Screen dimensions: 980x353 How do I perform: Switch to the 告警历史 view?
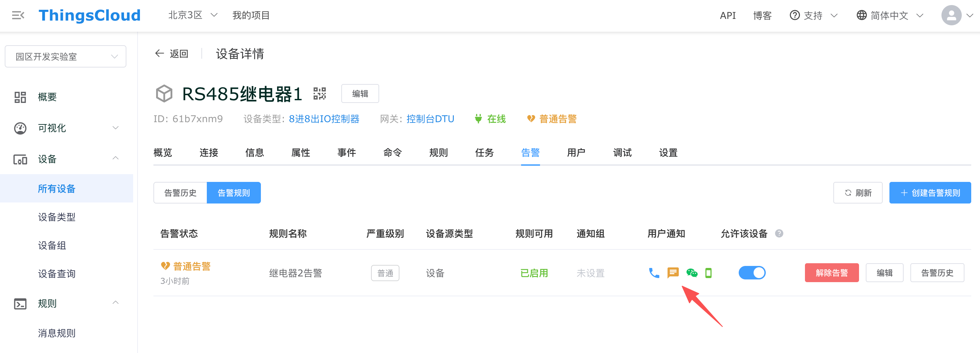point(180,193)
